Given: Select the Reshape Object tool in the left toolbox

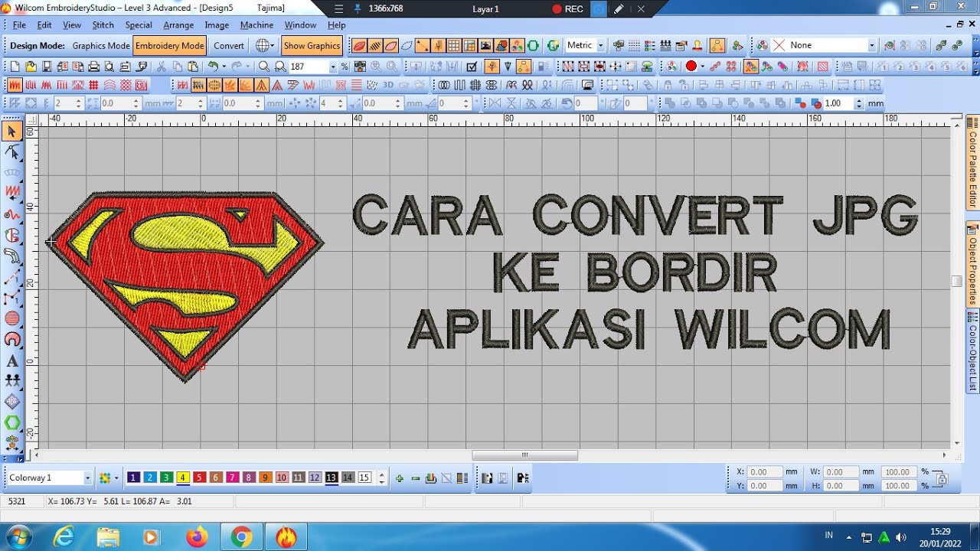Looking at the screenshot, I should pyautogui.click(x=11, y=152).
